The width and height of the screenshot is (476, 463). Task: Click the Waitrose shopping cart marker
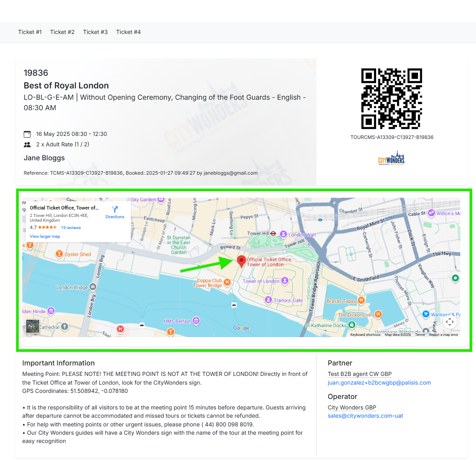pyautogui.click(x=426, y=314)
